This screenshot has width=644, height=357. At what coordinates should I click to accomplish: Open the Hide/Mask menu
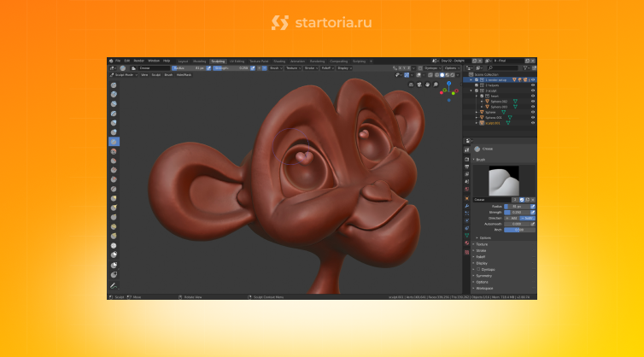point(184,75)
